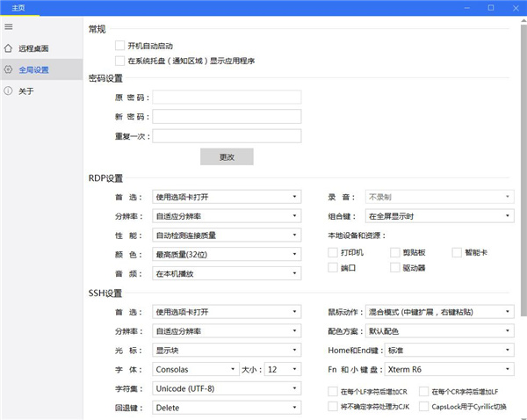Viewport: 527px width, 420px height.
Task: Enable 在每个LF字符后增加CR checkbox
Action: point(333,391)
